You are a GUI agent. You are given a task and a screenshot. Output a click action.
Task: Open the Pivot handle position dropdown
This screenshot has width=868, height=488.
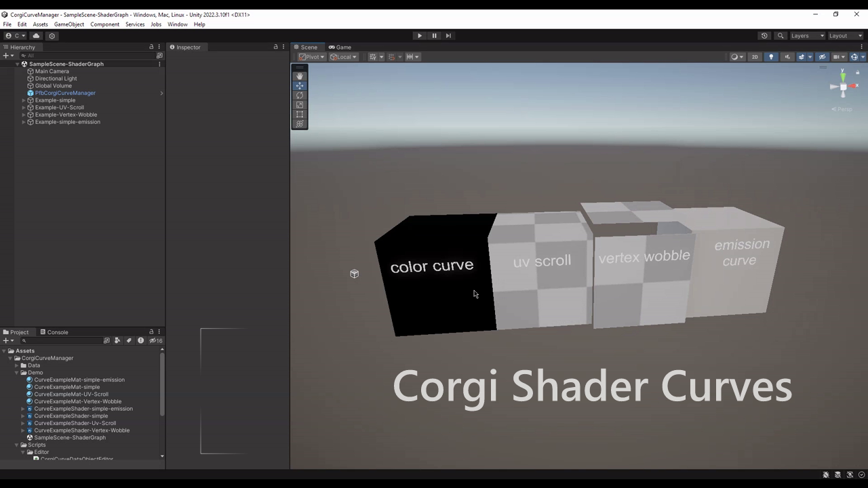pyautogui.click(x=312, y=57)
